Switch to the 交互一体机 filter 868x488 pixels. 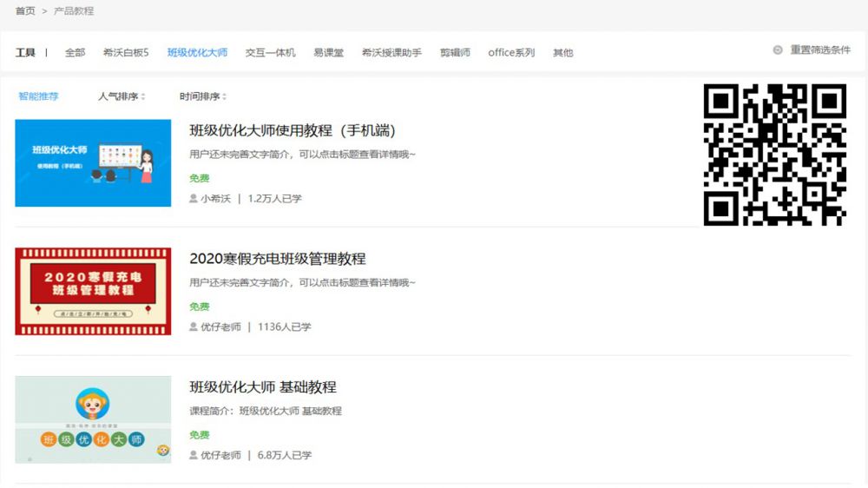[270, 53]
